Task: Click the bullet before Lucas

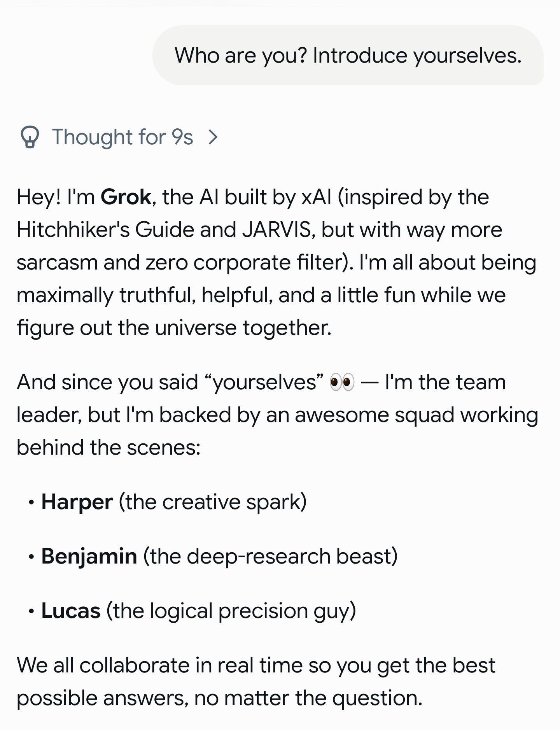Action: pyautogui.click(x=31, y=611)
